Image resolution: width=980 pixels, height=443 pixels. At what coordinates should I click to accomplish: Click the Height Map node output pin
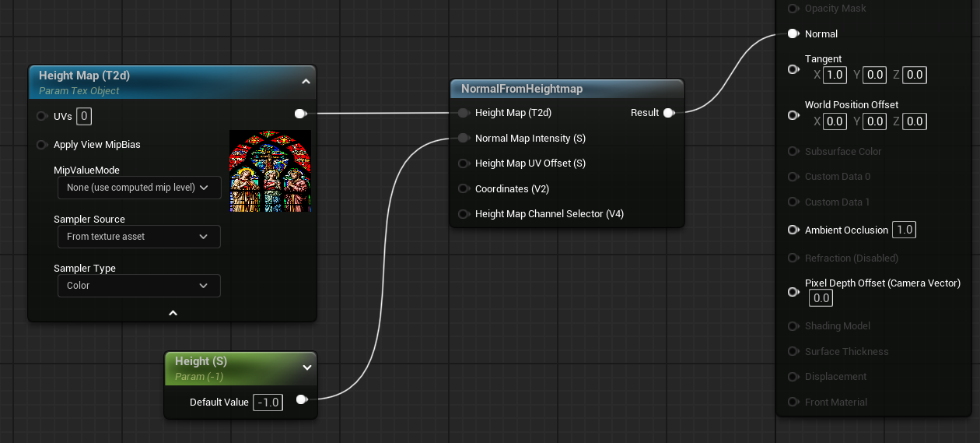pyautogui.click(x=300, y=114)
